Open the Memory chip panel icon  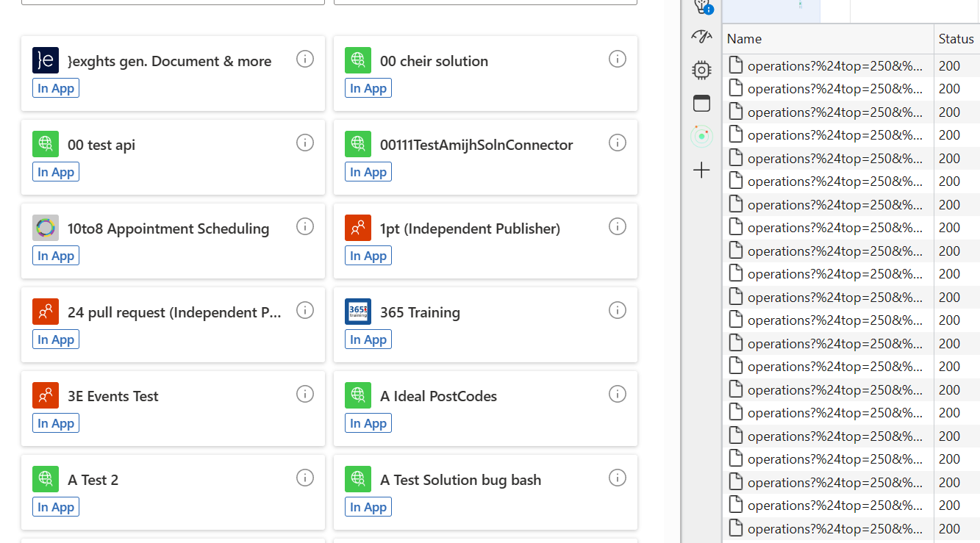701,70
